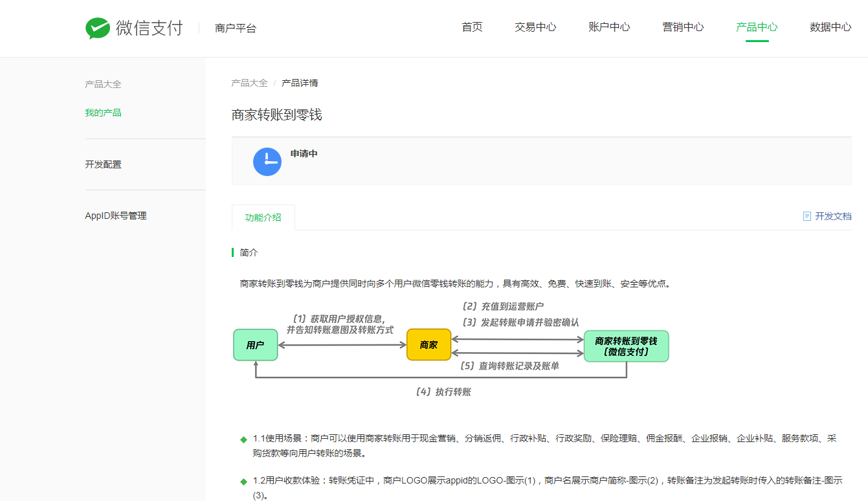Click the 用户 box in the diagram
Screen dimensions: 868x501
[x=256, y=345]
